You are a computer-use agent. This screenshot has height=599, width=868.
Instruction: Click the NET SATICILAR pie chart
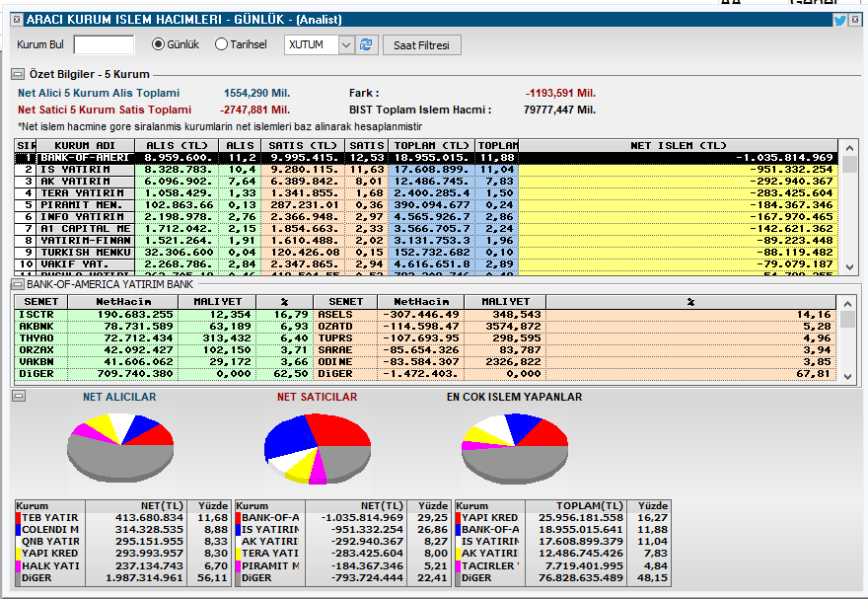(x=318, y=448)
